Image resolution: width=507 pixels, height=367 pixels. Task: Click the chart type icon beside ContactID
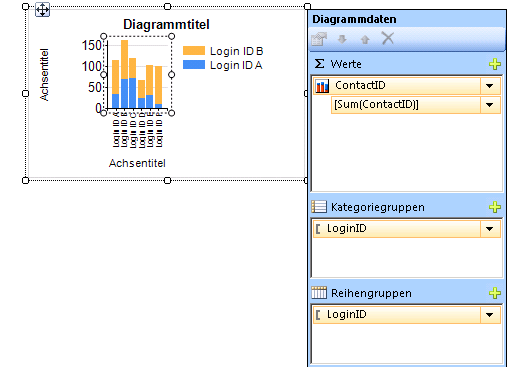322,86
